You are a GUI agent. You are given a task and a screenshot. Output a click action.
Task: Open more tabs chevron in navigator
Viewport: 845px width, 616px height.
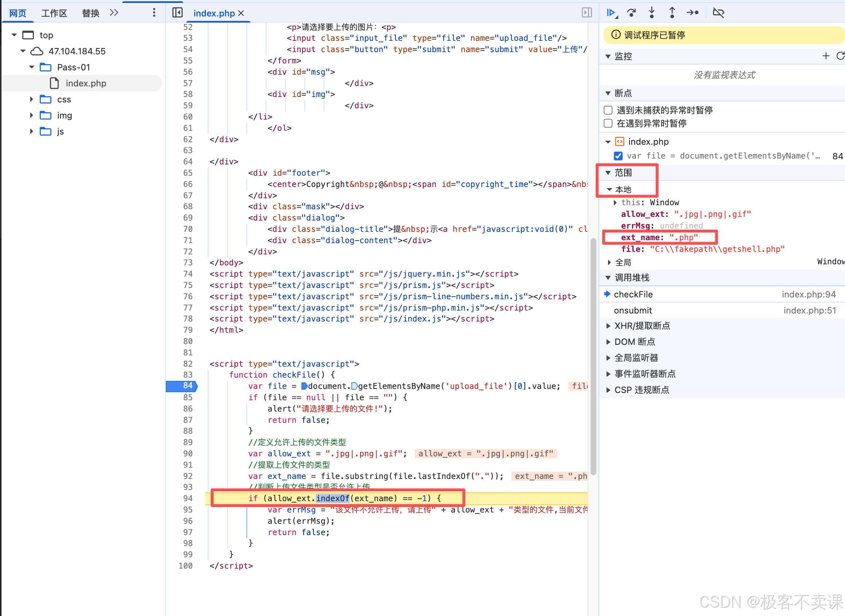(114, 13)
